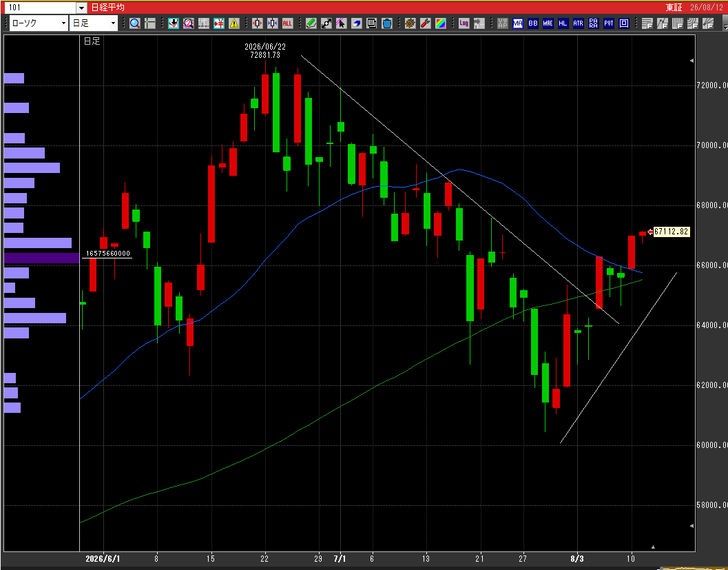Screen dimensions: 728x570
Task: Click the arc lines F icon
Action: coord(693,23)
